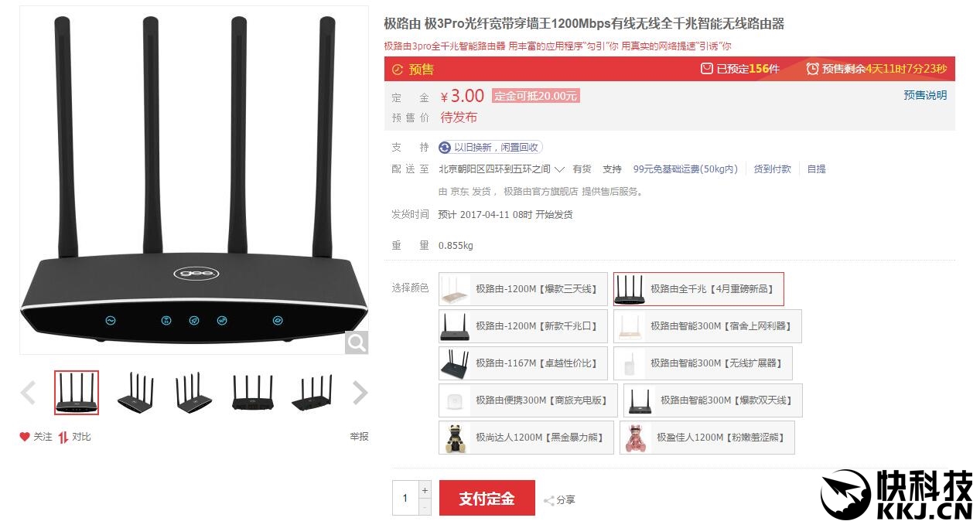Screen dimensions: 980x528
Task: Click the 以旧换新 trade-in recycle icon
Action: [445, 148]
